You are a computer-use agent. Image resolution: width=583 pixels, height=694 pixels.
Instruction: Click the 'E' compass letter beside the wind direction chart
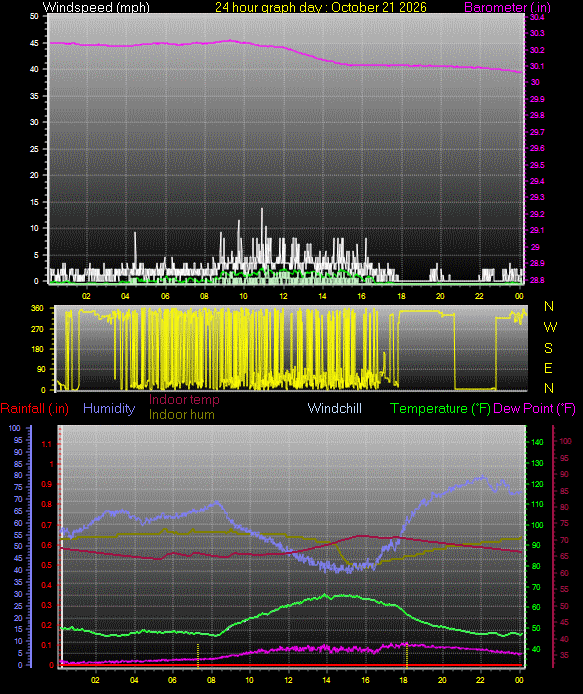pos(548,368)
